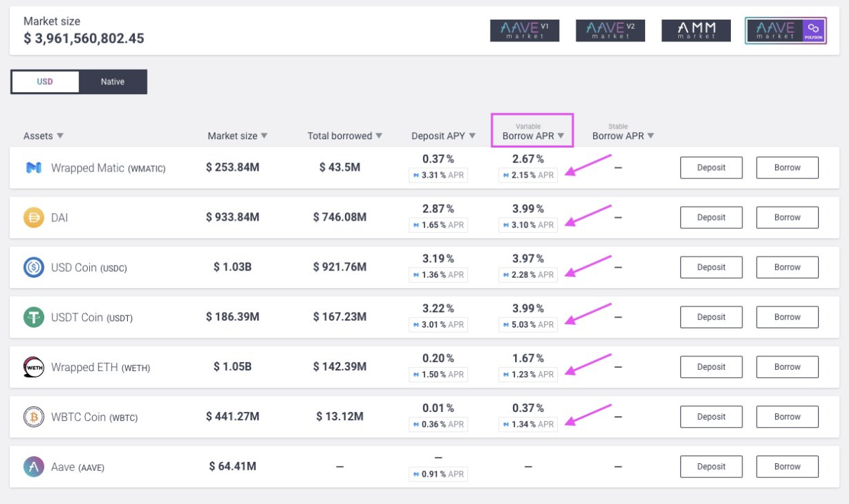Viewport: 849px width, 504px height.
Task: Deposit USDT Coin
Action: point(711,318)
